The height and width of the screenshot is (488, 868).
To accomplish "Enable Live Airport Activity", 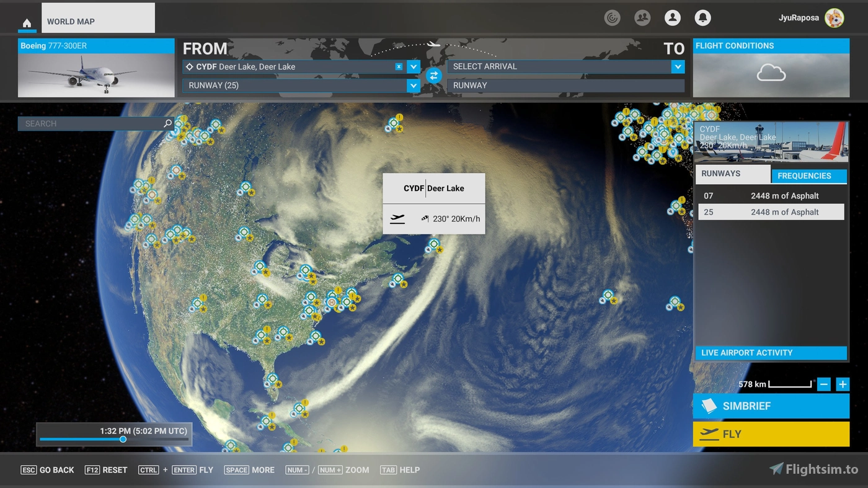I will point(771,353).
